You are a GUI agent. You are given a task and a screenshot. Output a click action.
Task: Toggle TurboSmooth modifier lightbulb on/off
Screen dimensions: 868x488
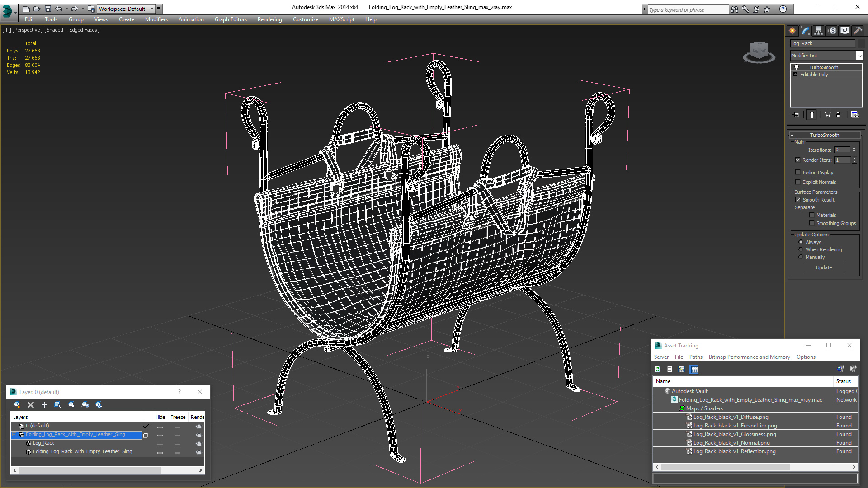pos(797,67)
